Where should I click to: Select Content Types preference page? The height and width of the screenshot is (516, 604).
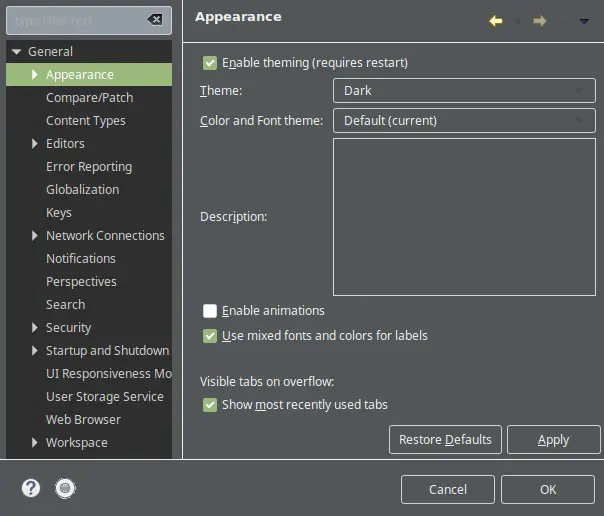pos(86,121)
